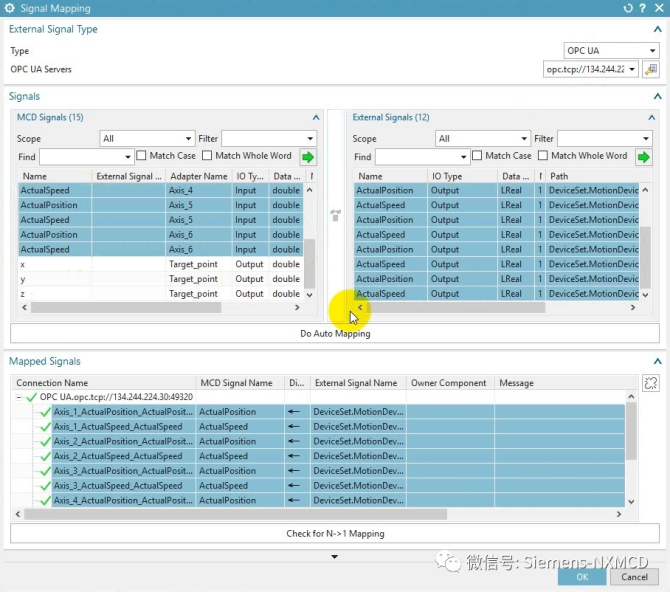Click the MCD Signal Name column header
Viewport: 670px width, 592px height.
click(x=240, y=383)
